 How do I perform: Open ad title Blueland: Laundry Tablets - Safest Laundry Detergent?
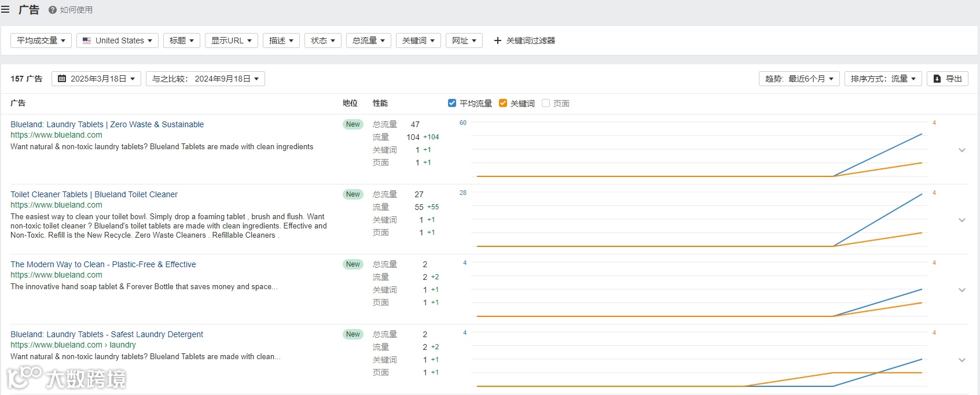107,334
